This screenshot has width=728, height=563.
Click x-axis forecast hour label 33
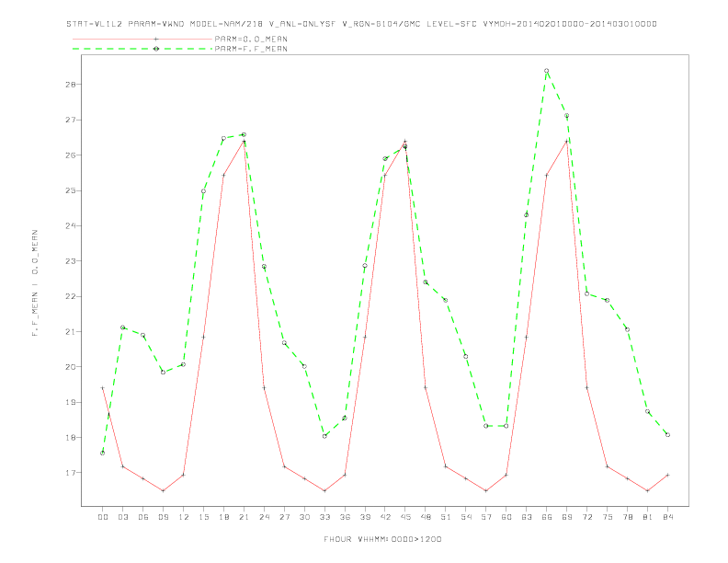click(x=324, y=517)
